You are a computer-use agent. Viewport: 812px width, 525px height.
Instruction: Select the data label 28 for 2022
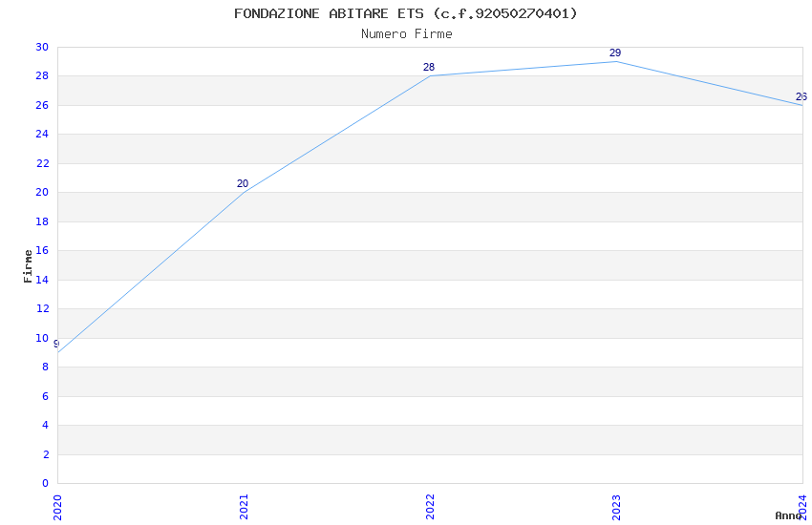pos(429,67)
